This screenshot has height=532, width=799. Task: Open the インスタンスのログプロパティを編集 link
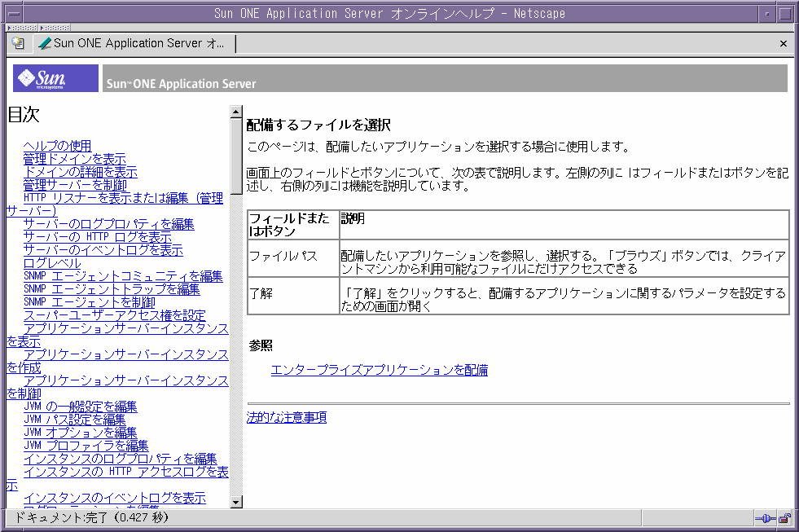[x=121, y=459]
